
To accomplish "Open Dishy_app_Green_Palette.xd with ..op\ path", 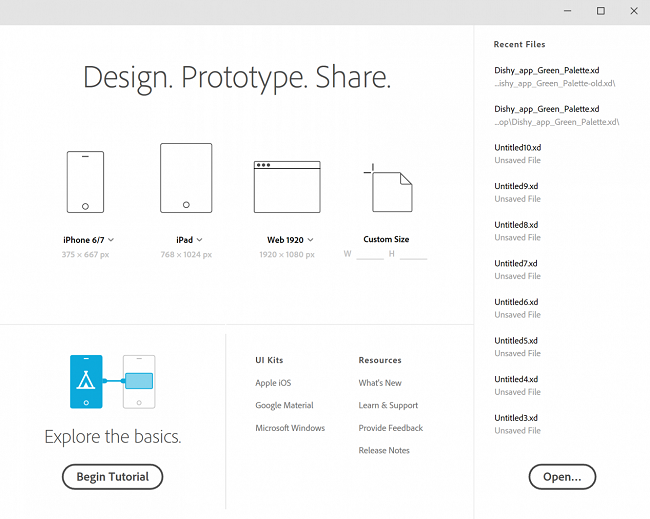I will [557, 115].
